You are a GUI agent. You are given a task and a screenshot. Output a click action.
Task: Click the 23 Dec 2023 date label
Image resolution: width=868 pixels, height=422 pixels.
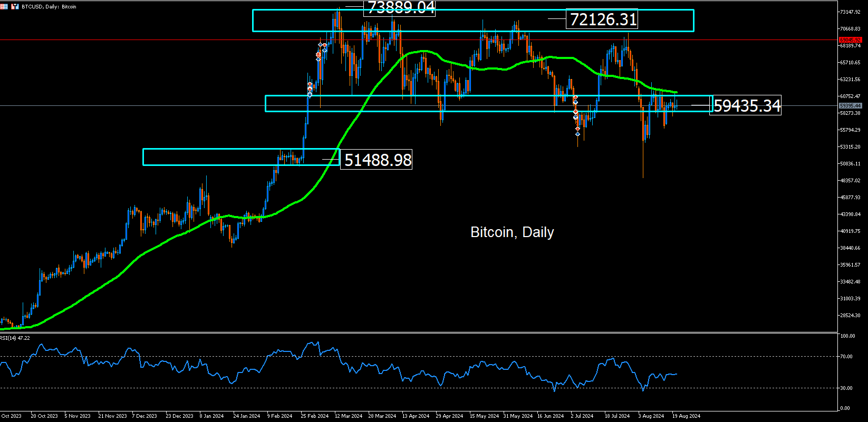[180, 416]
